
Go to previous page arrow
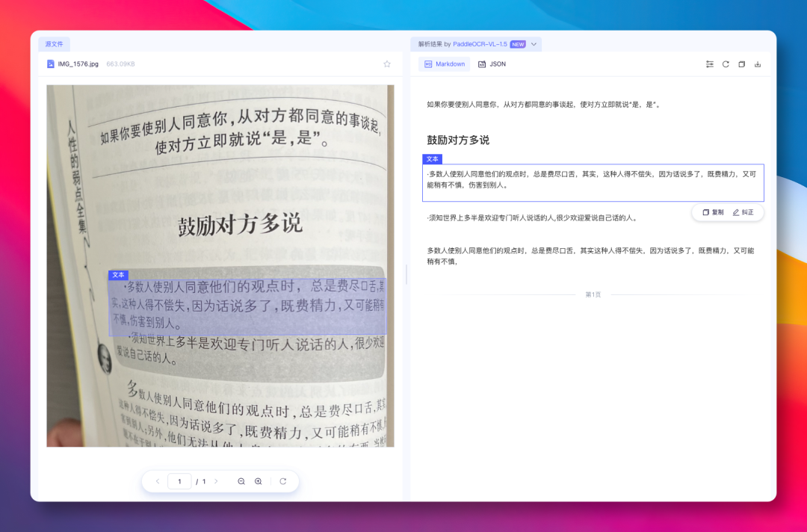[x=158, y=481]
